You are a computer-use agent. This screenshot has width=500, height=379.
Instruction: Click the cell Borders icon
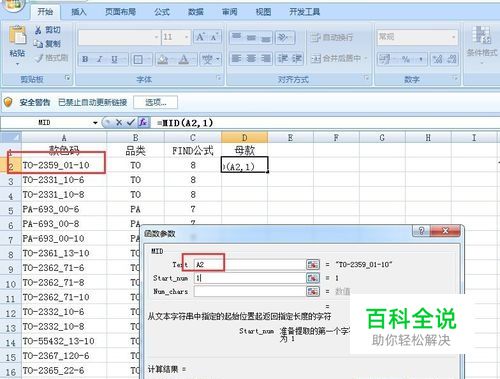tap(138, 60)
